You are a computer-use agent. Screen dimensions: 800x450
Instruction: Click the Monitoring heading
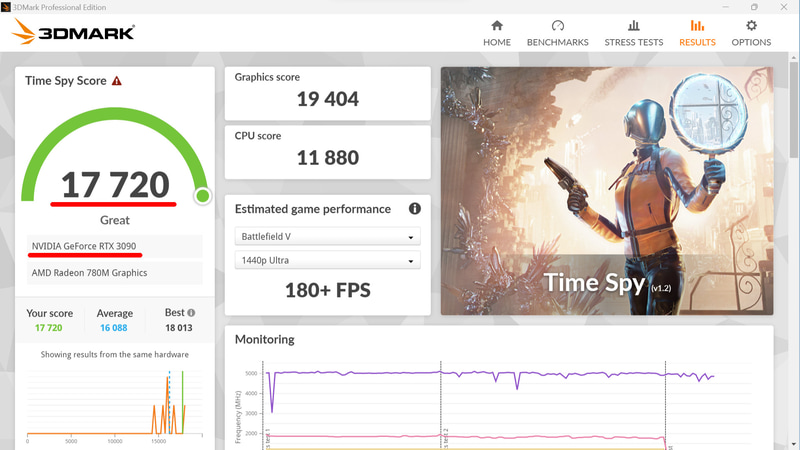pos(264,339)
